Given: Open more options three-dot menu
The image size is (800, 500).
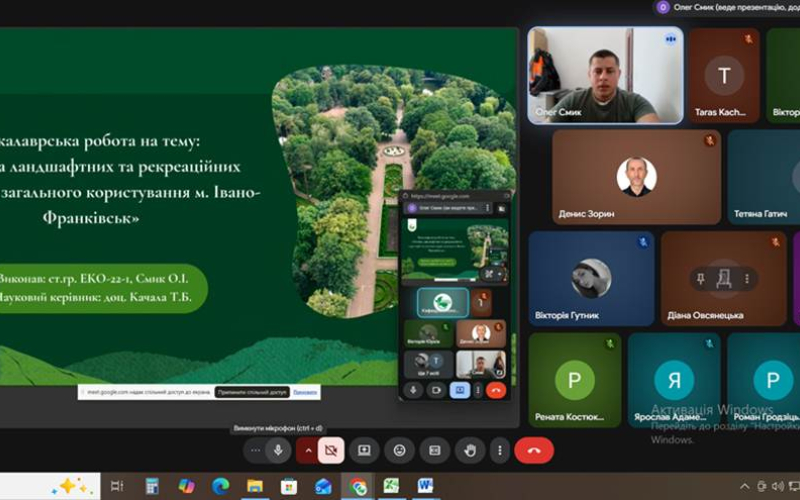Looking at the screenshot, I should click(x=499, y=451).
